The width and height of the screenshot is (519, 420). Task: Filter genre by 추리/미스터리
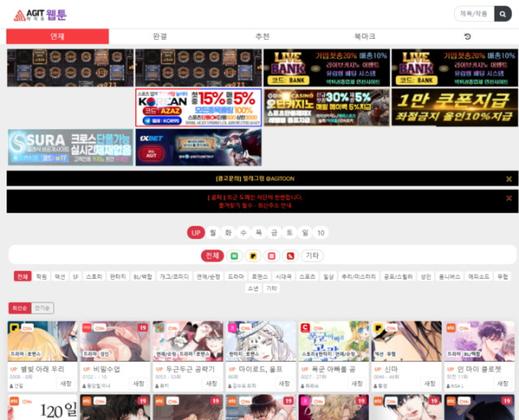point(358,276)
